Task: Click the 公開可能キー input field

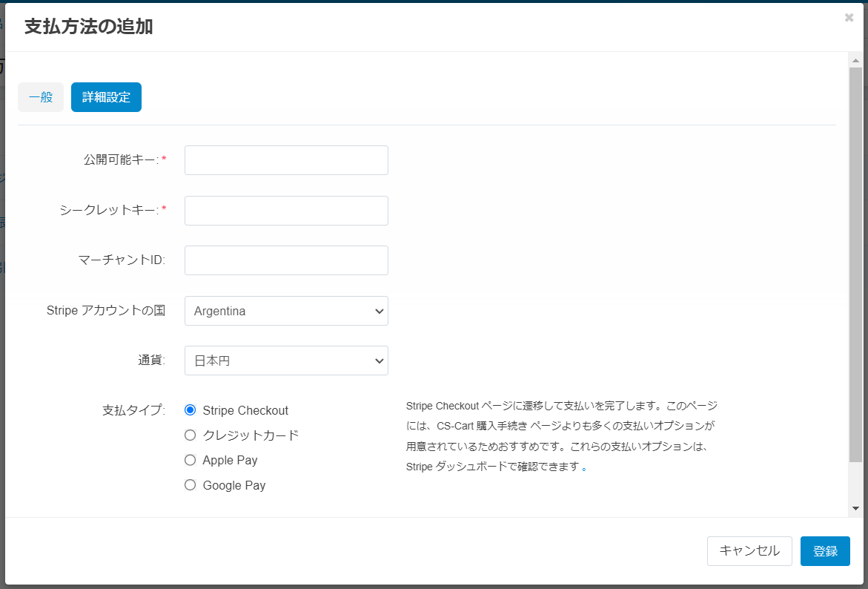Action: [x=286, y=160]
